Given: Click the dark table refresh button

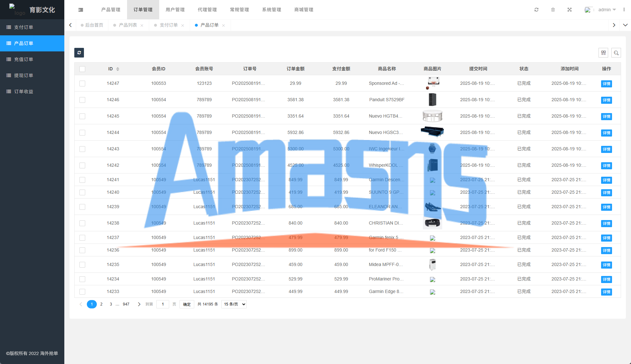Looking at the screenshot, I should click(x=79, y=53).
